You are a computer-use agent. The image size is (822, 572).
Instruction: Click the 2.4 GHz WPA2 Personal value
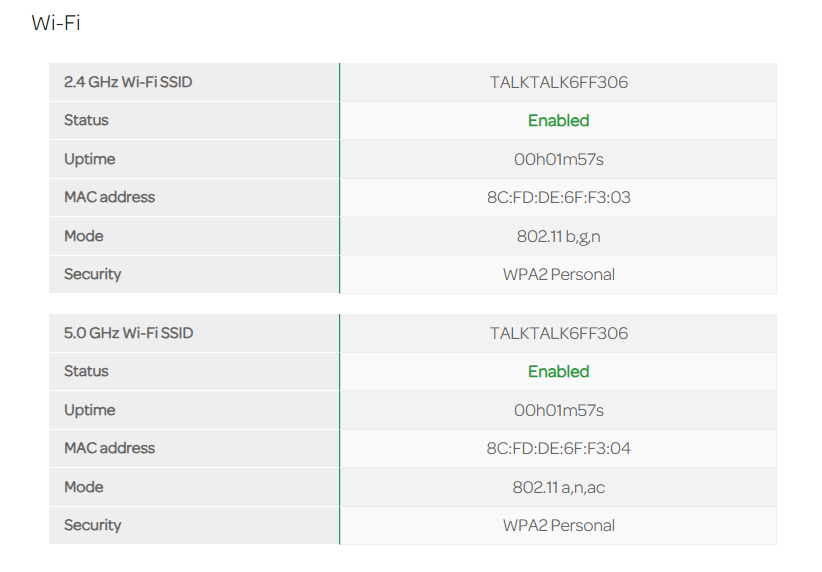(x=558, y=274)
